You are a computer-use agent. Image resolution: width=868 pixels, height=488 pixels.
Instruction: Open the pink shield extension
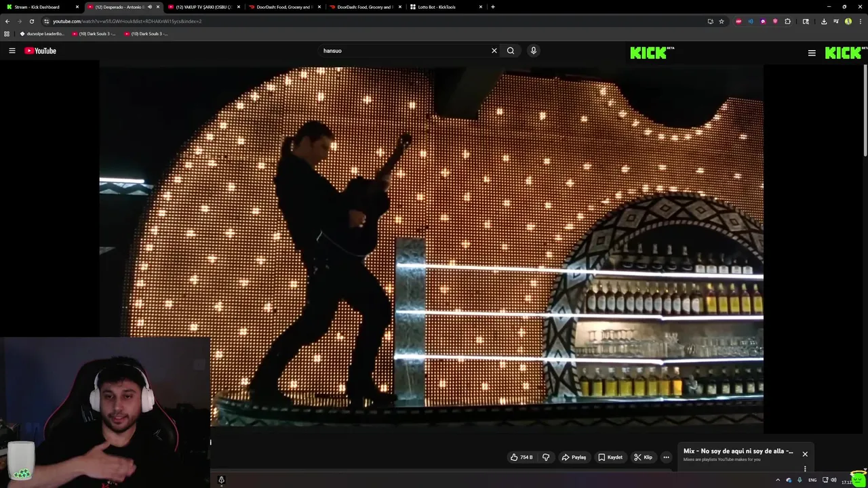click(775, 21)
